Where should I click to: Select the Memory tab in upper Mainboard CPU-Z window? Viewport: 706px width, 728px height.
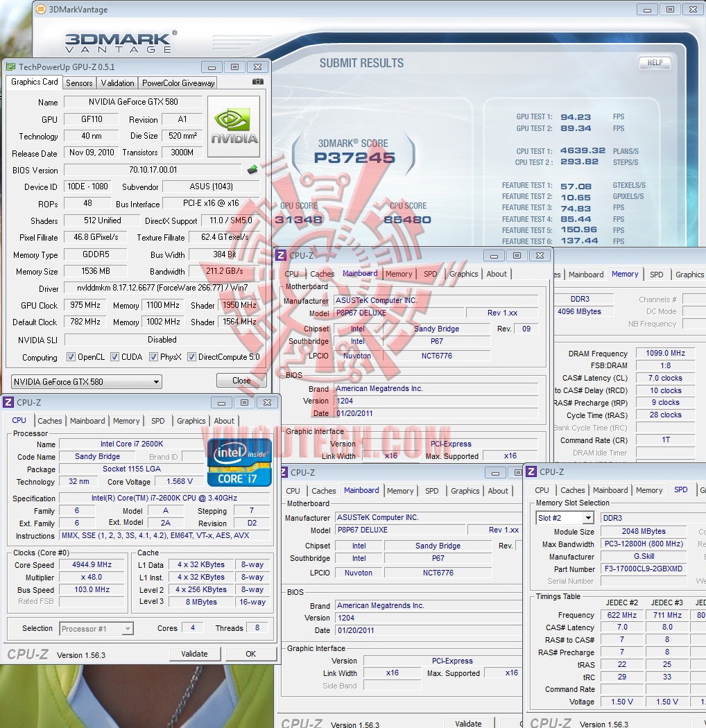tap(399, 274)
